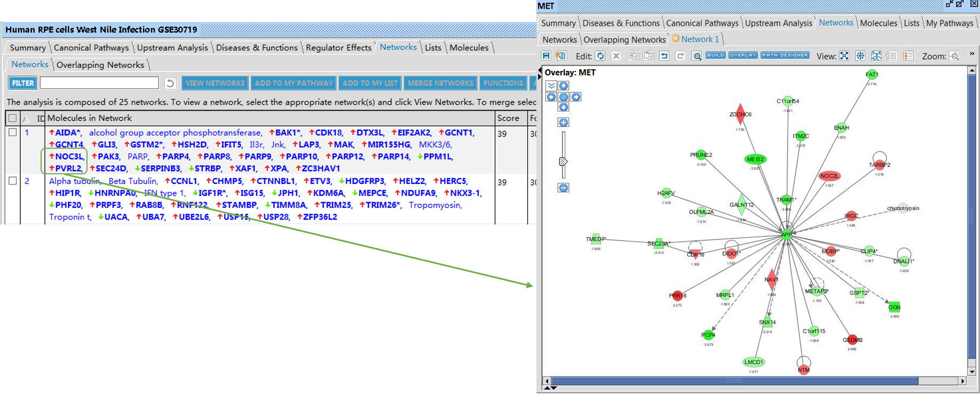Click the Edit copy icon
This screenshot has width=980, height=394.
point(634,56)
